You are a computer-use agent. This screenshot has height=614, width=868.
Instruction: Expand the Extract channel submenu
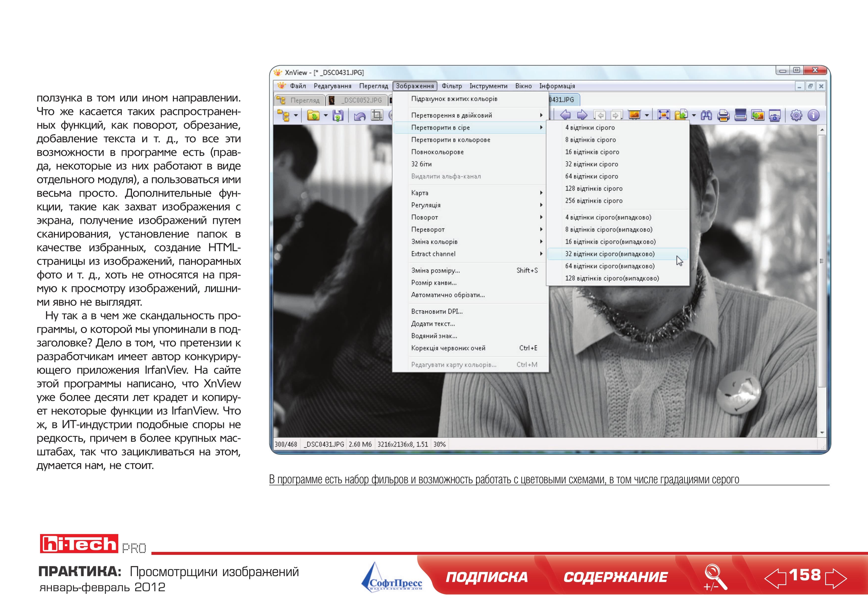(471, 254)
